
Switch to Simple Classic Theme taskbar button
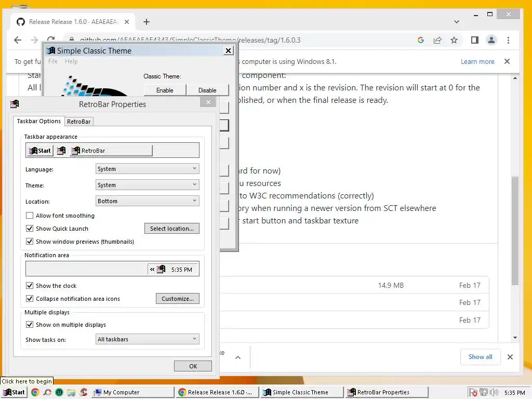tap(302, 392)
